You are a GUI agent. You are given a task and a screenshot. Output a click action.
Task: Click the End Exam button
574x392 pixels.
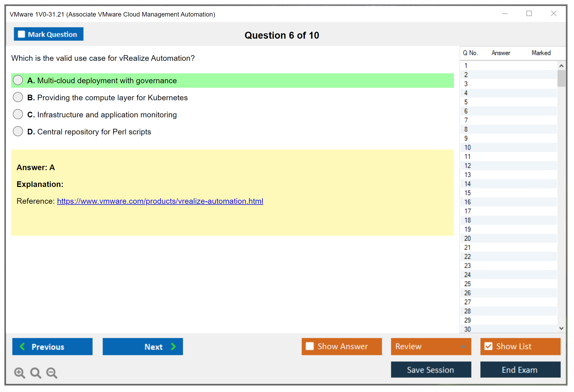(x=520, y=370)
